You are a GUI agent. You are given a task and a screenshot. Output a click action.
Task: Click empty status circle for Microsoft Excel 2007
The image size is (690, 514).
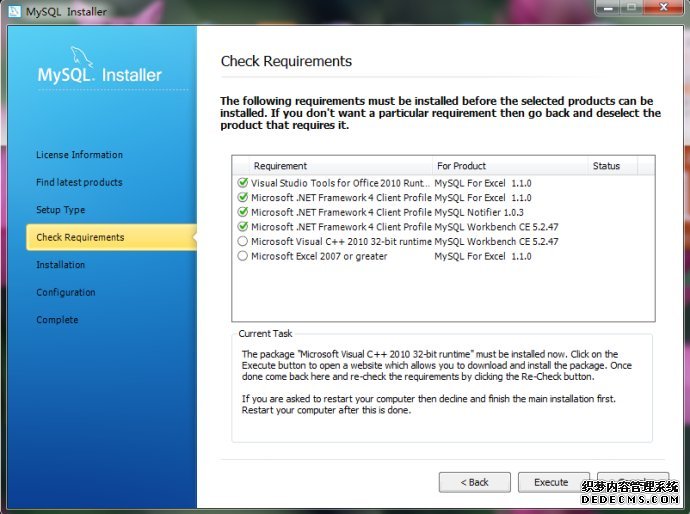pyautogui.click(x=242, y=256)
